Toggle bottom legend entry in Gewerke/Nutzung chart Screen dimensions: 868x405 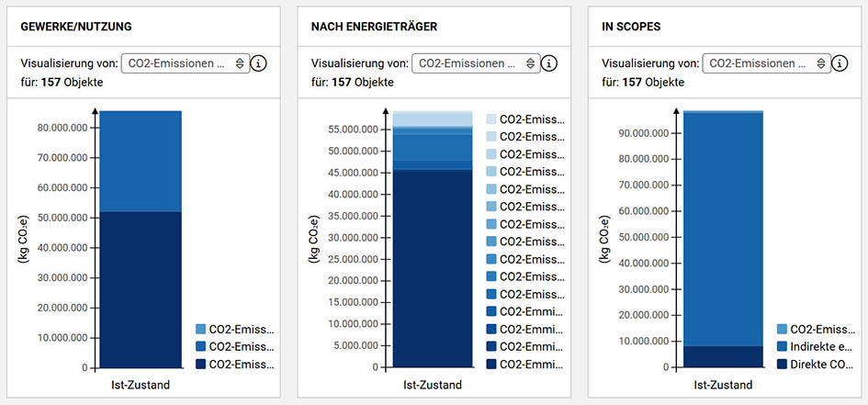pos(234,364)
